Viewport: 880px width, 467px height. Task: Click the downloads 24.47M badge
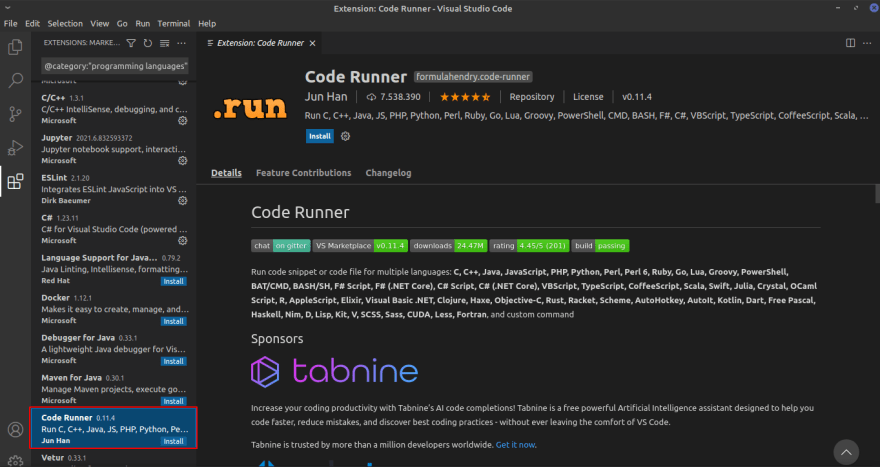tap(448, 246)
